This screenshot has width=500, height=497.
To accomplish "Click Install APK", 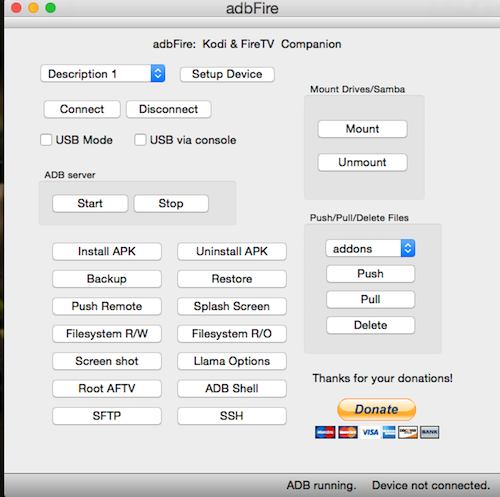I will [x=107, y=251].
